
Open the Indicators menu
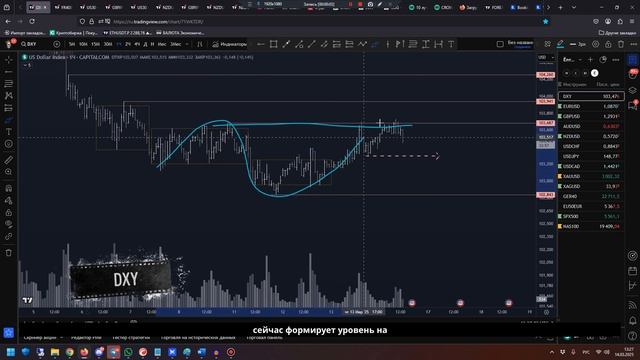point(229,44)
